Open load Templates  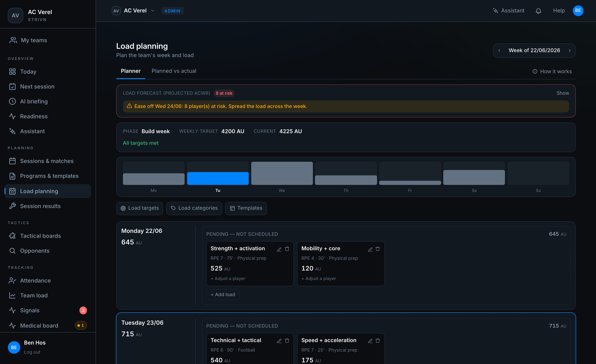[x=246, y=208]
